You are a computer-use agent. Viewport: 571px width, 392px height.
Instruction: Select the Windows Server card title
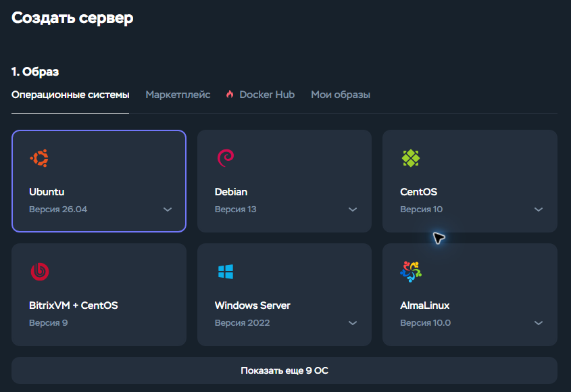tap(252, 305)
